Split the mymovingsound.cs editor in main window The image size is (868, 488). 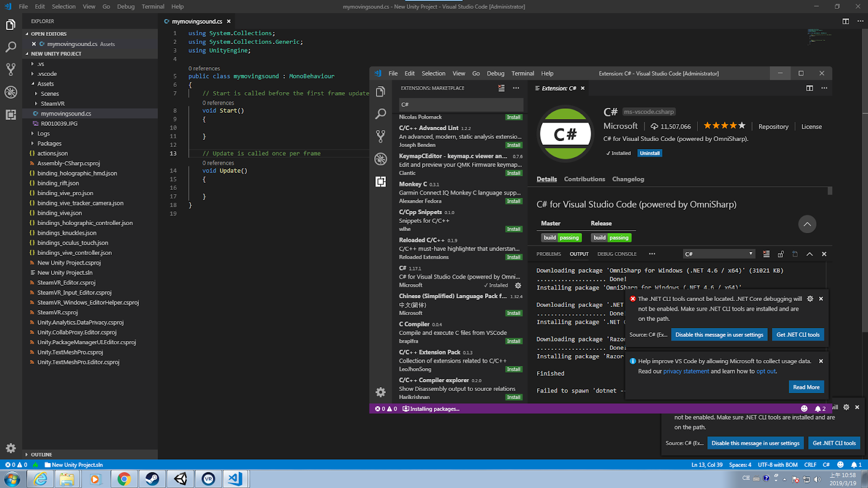pos(846,21)
